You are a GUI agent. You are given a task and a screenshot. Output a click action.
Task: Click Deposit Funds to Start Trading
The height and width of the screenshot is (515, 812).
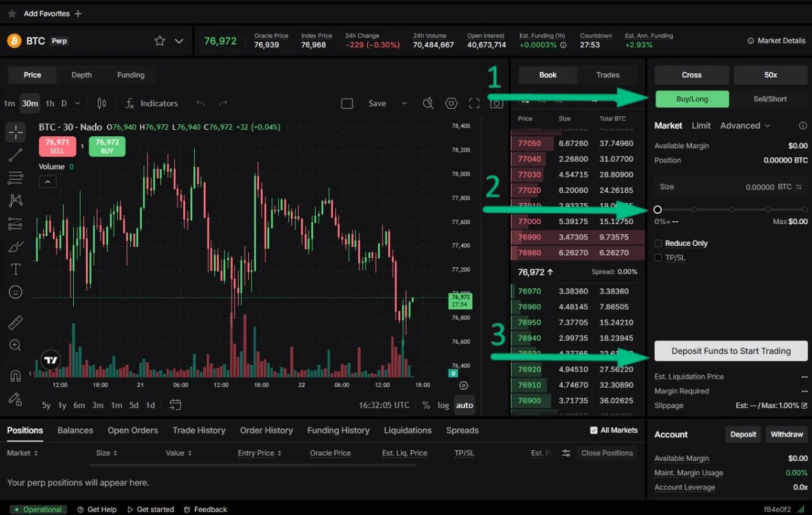click(x=731, y=351)
